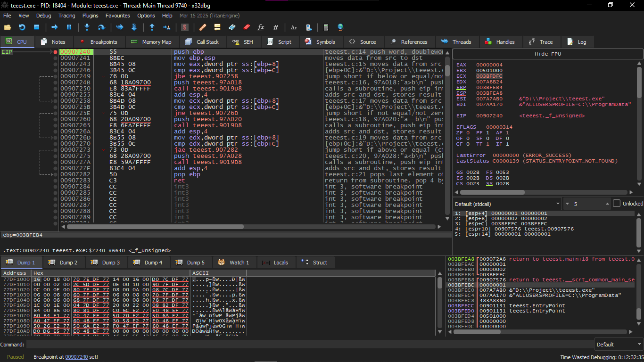This screenshot has height=362, width=644.
Task: Click the Step Over toolbar icon
Action: 101,27
